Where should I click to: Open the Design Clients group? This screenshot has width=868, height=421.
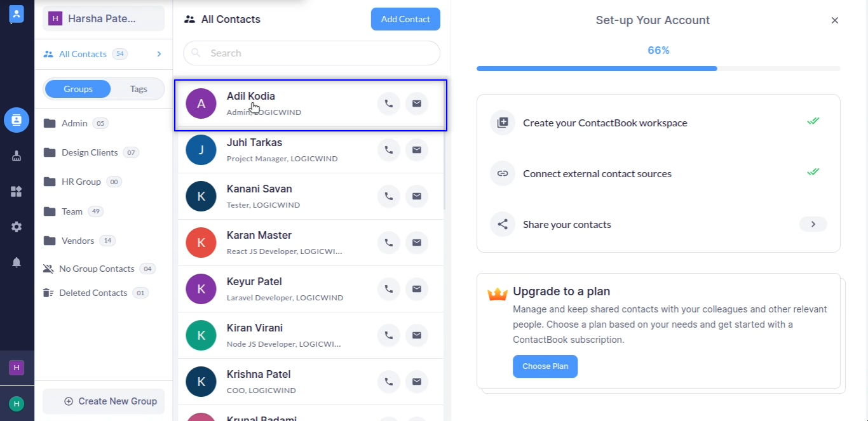[x=90, y=152]
